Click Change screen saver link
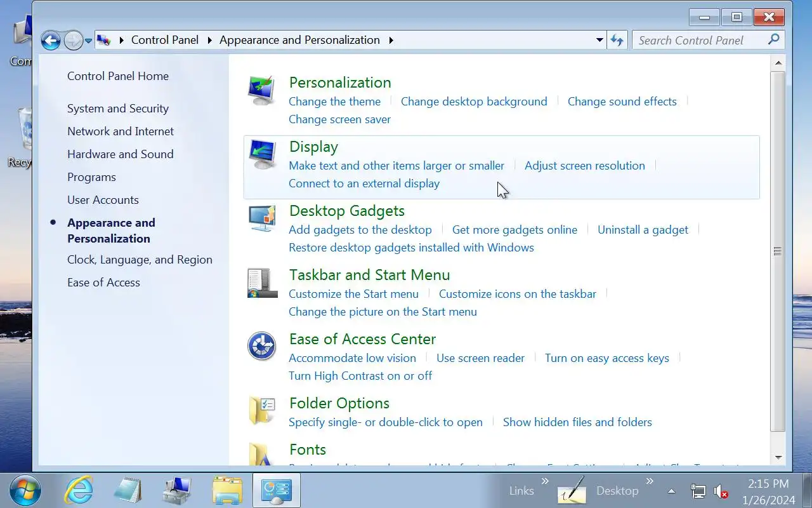 (340, 119)
